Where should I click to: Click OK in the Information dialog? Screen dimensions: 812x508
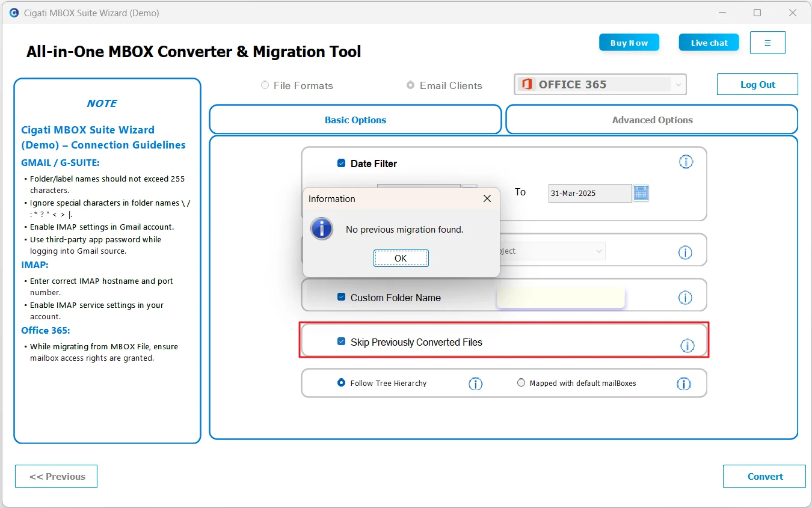pos(401,258)
